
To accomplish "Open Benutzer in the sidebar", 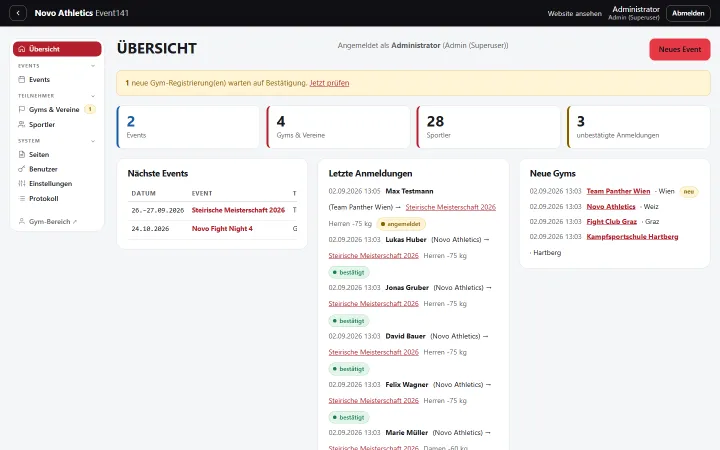I will (x=57, y=169).
